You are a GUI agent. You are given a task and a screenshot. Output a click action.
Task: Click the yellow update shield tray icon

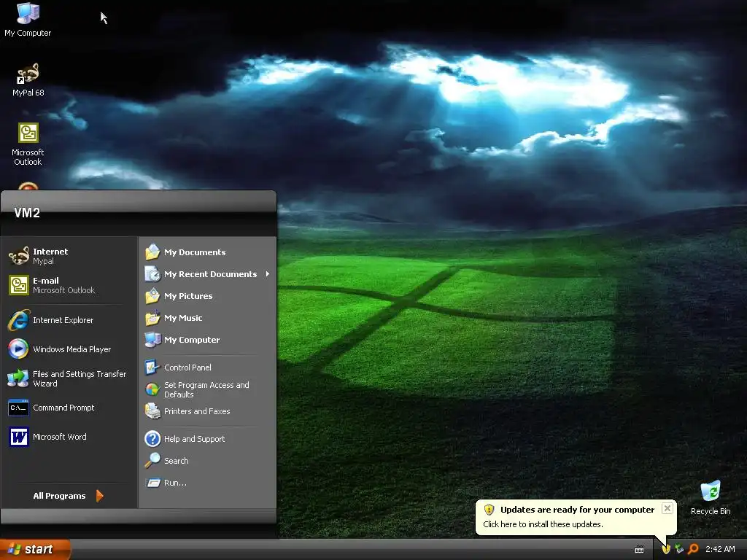666,549
